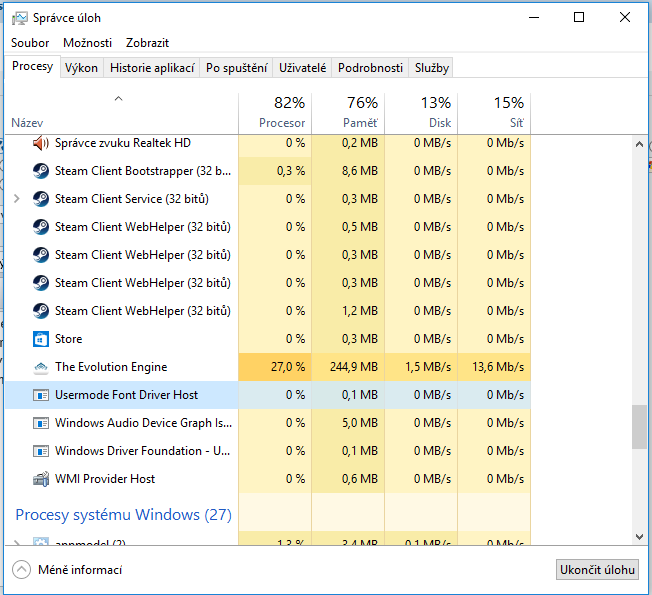
Task: Click the Steam Client Bootstrapper icon
Action: [x=41, y=171]
